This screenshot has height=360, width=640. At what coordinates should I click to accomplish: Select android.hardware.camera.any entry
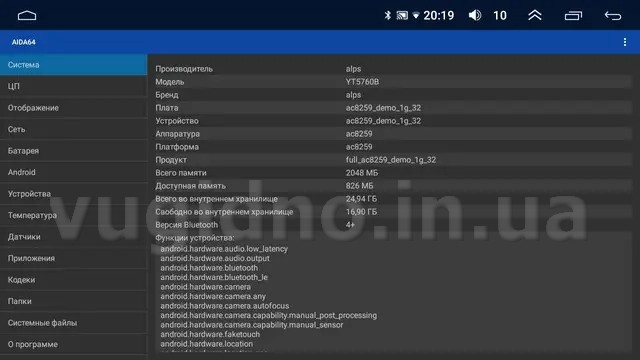point(213,296)
